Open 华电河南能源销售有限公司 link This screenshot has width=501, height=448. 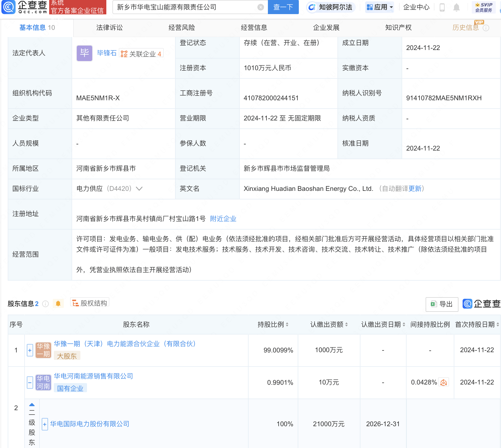tap(93, 376)
